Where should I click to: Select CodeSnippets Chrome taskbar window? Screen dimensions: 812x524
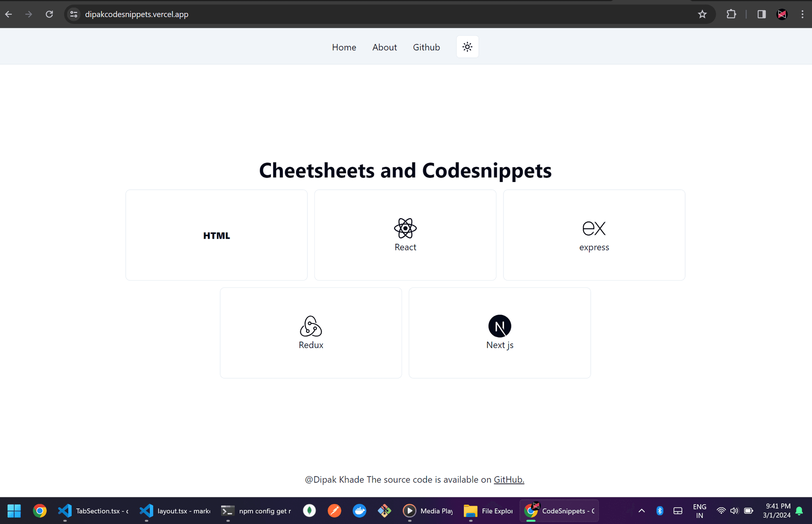559,511
